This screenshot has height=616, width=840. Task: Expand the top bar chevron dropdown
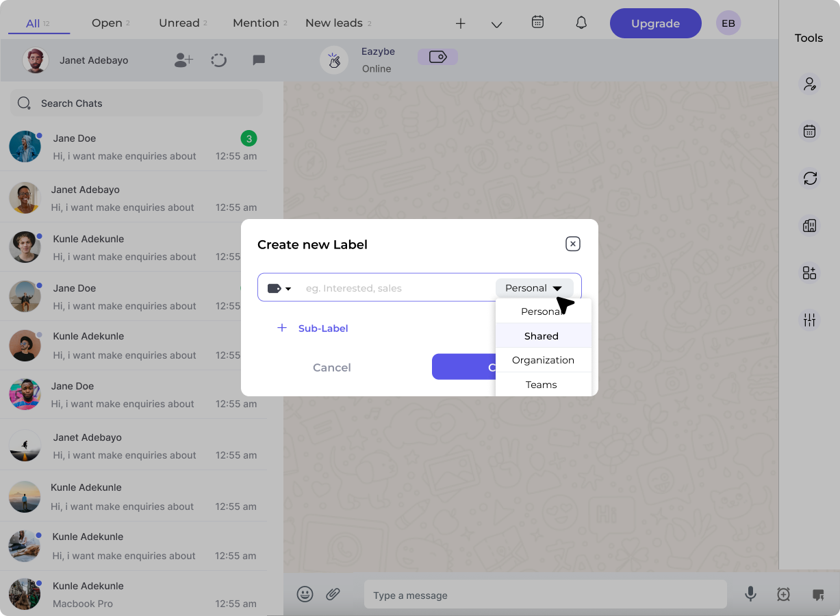(497, 25)
